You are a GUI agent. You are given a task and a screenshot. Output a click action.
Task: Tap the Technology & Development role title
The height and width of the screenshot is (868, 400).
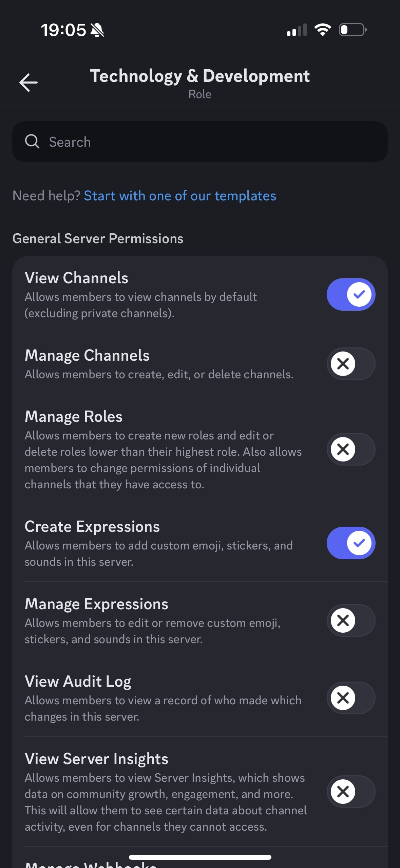point(200,76)
